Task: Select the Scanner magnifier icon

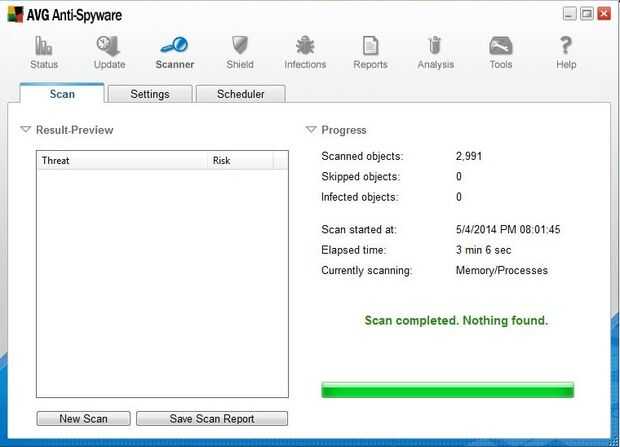Action: point(174,45)
